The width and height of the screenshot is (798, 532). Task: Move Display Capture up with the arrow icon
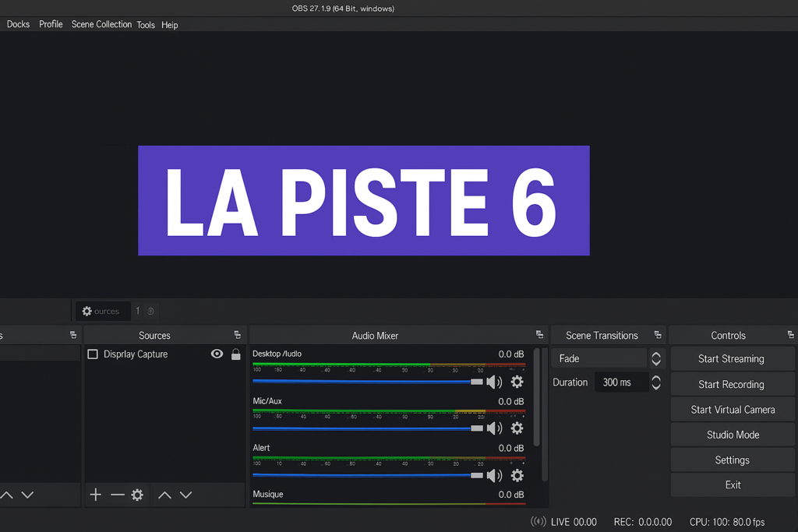click(164, 494)
